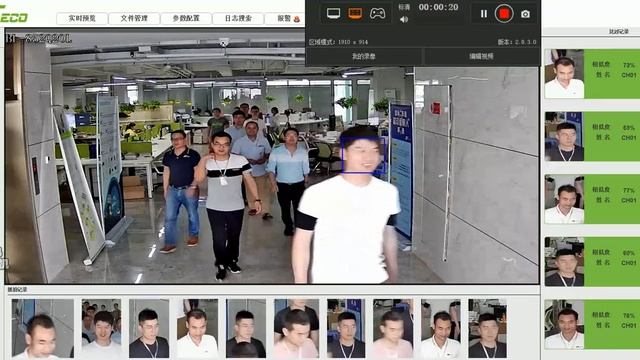This screenshot has height=360, width=640.
Task: Open the last comparison record in right panel
Action: tap(592, 324)
